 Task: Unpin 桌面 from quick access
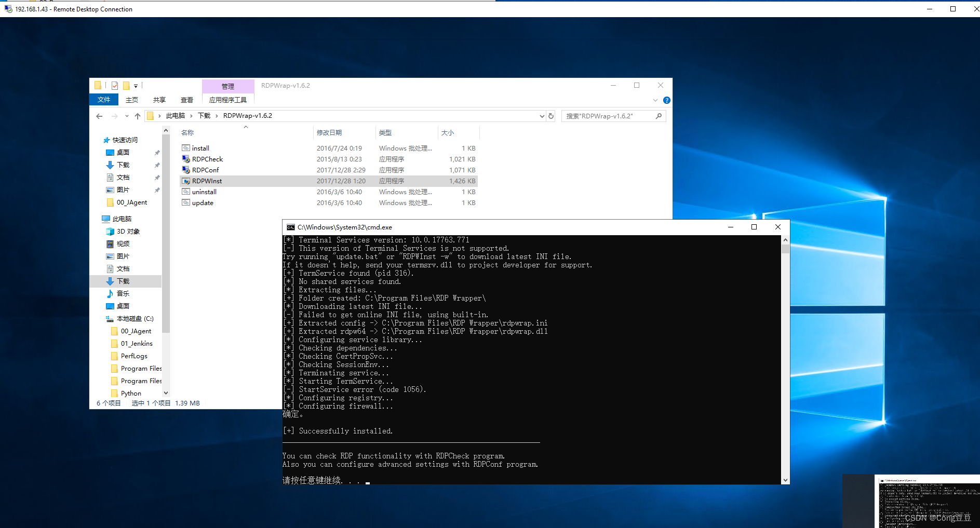click(157, 152)
